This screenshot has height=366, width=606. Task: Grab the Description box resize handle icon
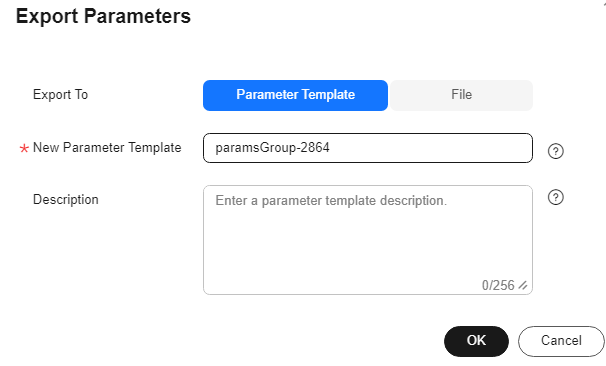pos(523,286)
